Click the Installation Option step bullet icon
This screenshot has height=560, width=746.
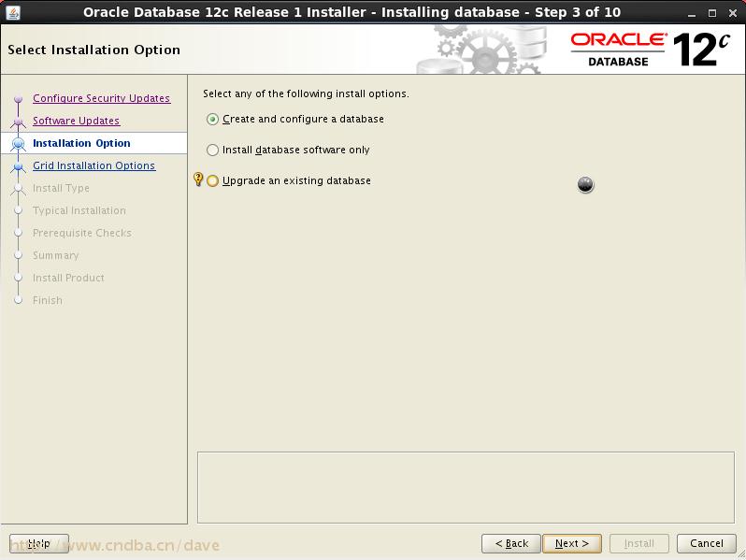coord(18,143)
